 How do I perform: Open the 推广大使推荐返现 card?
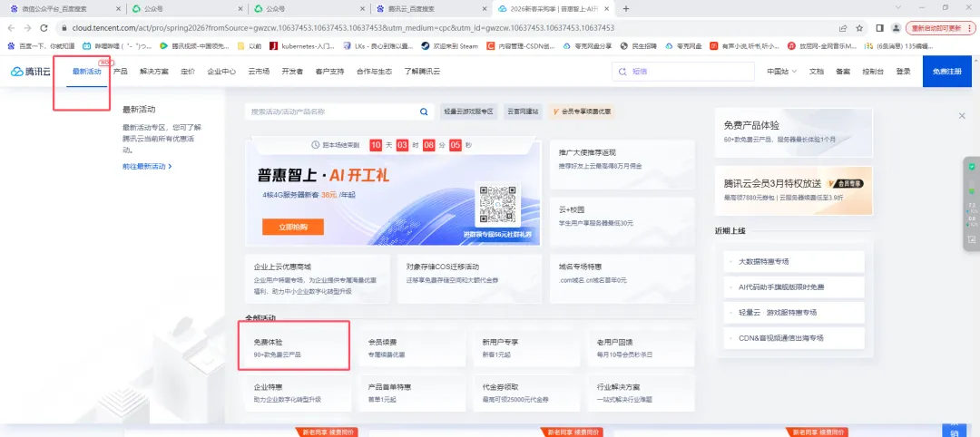622,165
